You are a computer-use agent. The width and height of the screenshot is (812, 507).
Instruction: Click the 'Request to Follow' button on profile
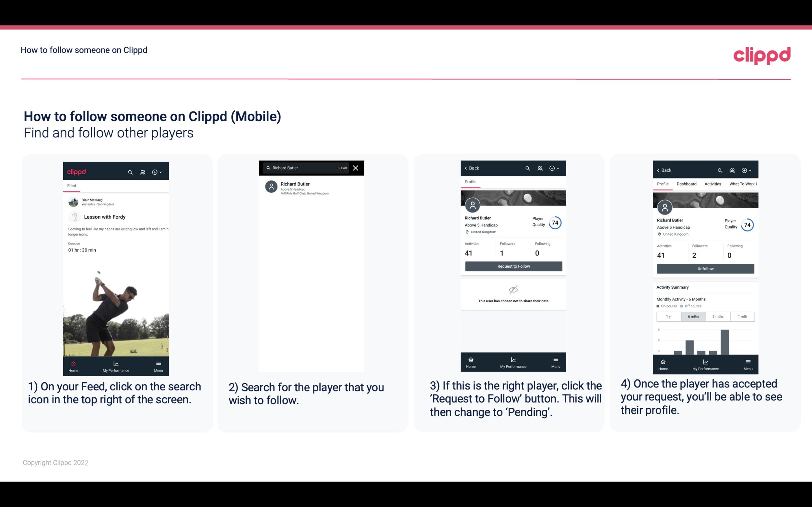coord(513,266)
